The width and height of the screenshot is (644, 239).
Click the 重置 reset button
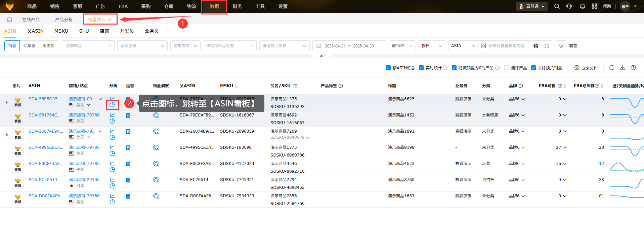(573, 46)
